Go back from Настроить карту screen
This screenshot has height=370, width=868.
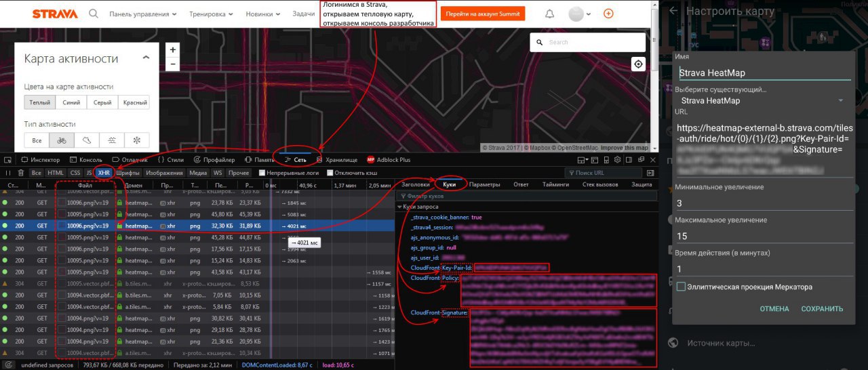(x=673, y=11)
